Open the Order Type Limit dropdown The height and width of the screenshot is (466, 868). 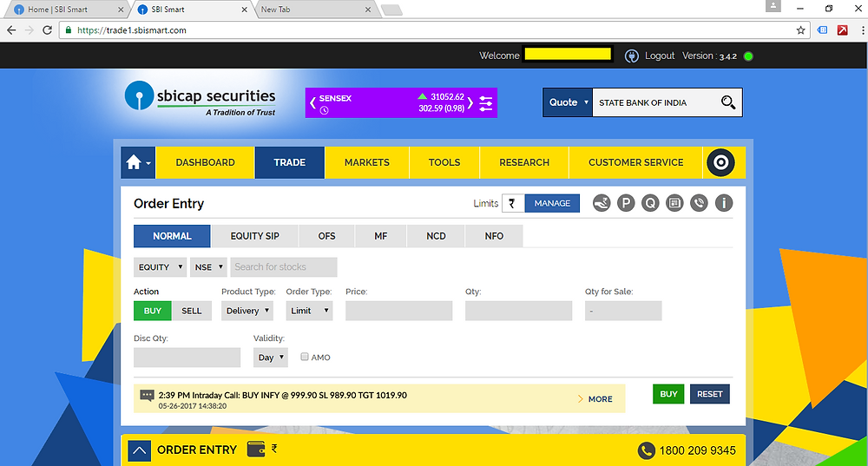pos(310,311)
